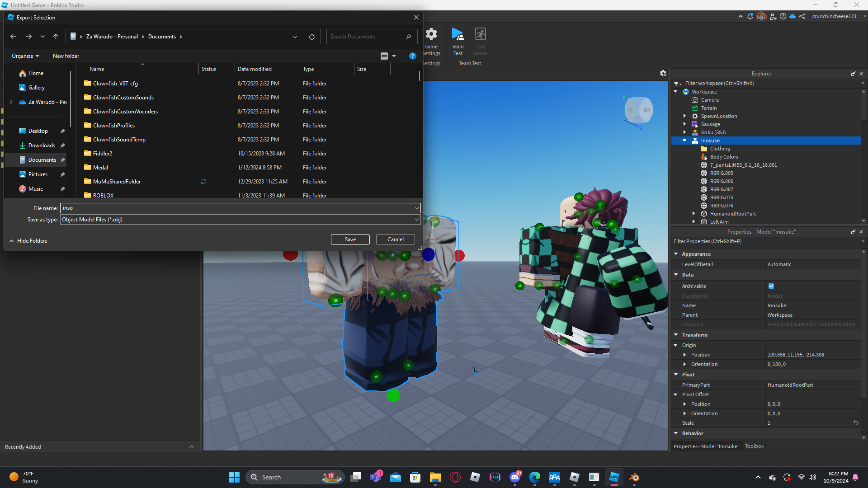Click the Save button
This screenshot has height=488, width=868.
(x=350, y=239)
